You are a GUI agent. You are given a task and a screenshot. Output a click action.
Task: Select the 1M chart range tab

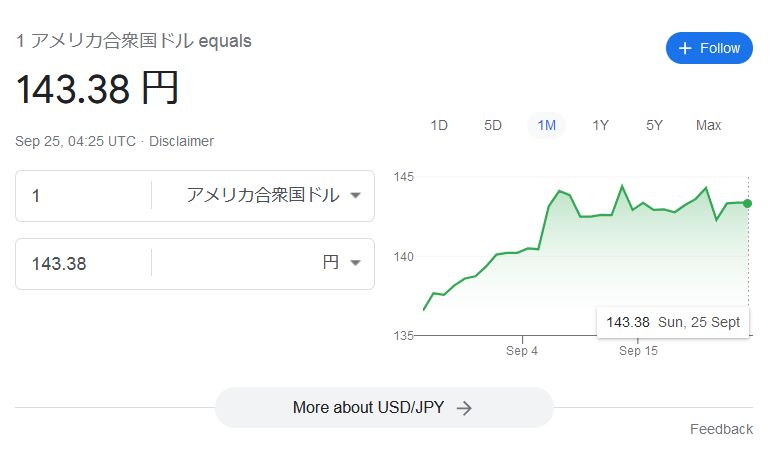coord(547,125)
